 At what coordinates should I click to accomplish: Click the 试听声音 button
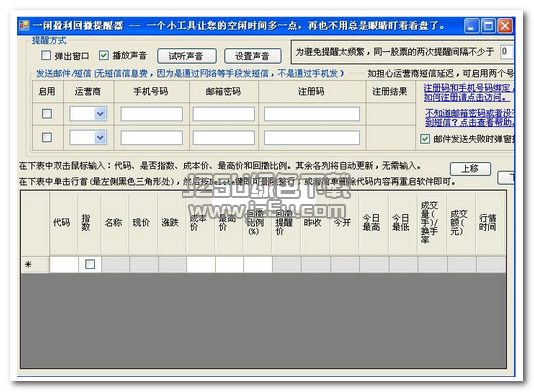click(x=187, y=56)
